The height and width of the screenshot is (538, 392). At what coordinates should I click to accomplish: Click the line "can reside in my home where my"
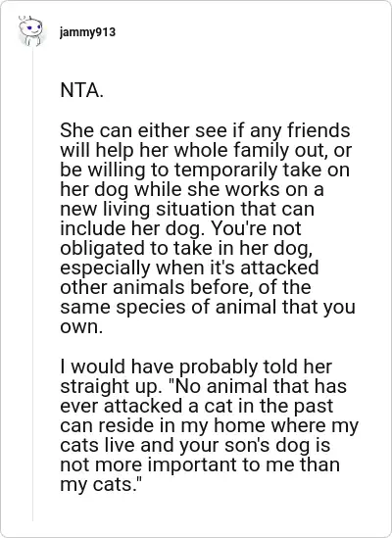(210, 426)
